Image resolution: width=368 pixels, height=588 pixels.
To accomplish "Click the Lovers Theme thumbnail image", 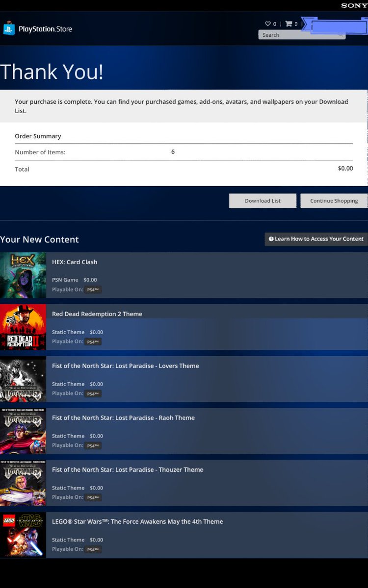I will pos(23,379).
